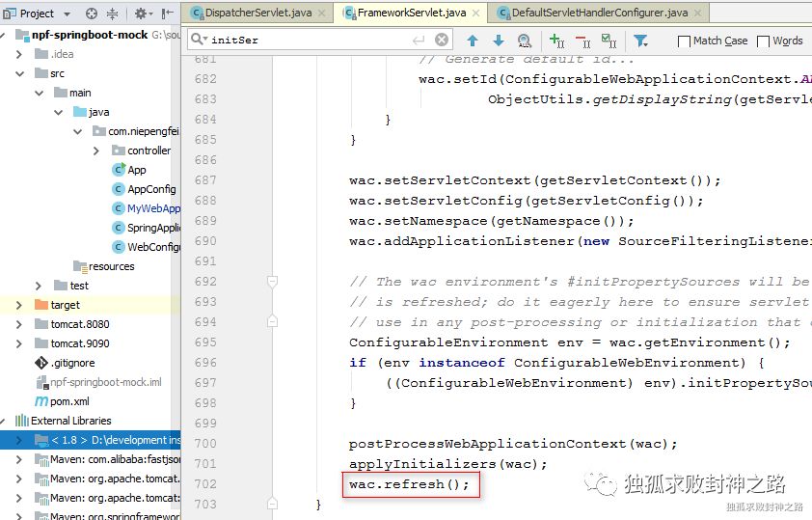
Task: Click postProcessWebApplicationContext(wac) line
Action: 513,444
